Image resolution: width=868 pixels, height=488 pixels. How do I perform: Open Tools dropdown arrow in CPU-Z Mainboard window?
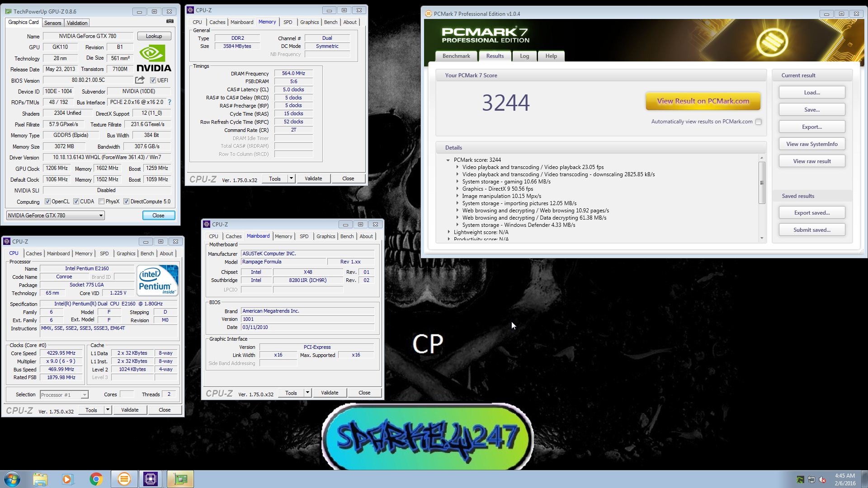tap(307, 393)
